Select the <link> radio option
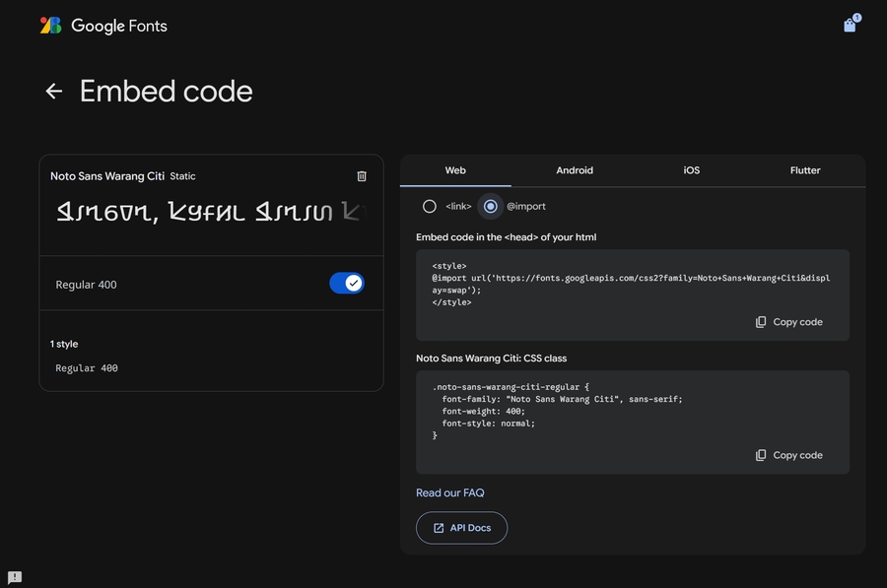 [430, 207]
